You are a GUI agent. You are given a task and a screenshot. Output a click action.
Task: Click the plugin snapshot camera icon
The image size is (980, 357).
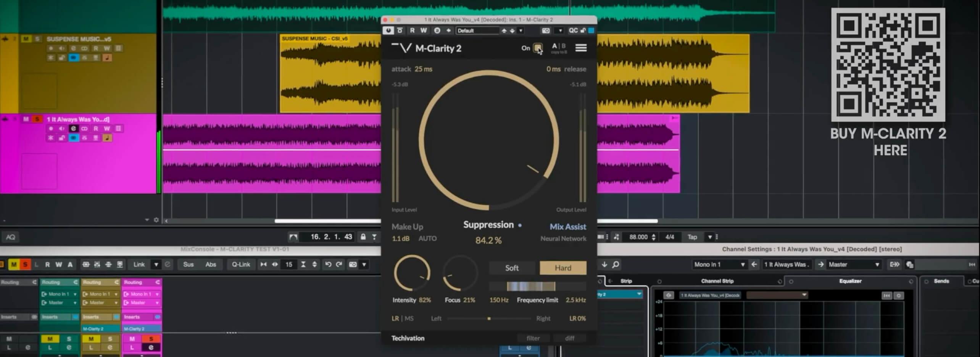tap(546, 31)
